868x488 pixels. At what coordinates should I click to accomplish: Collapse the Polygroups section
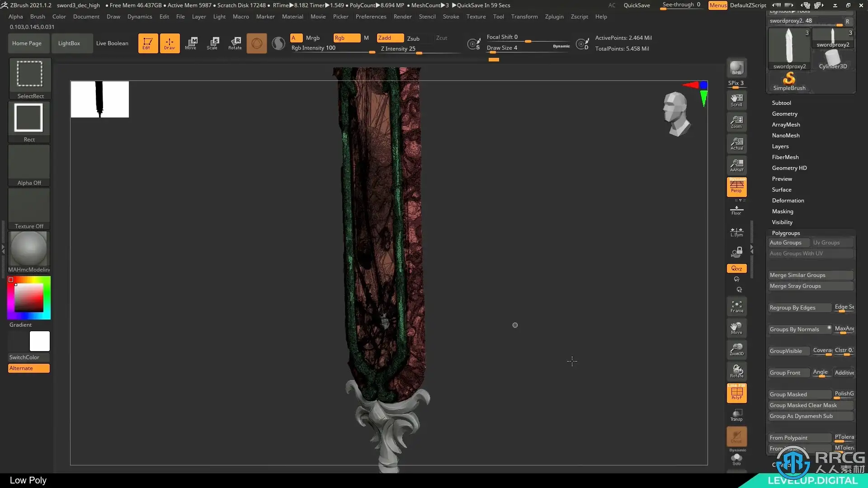click(x=786, y=233)
